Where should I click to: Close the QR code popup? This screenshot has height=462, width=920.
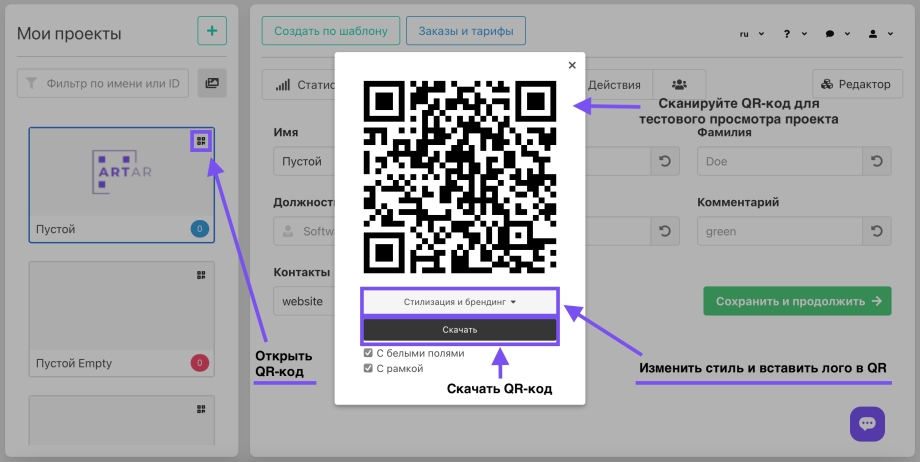click(572, 66)
